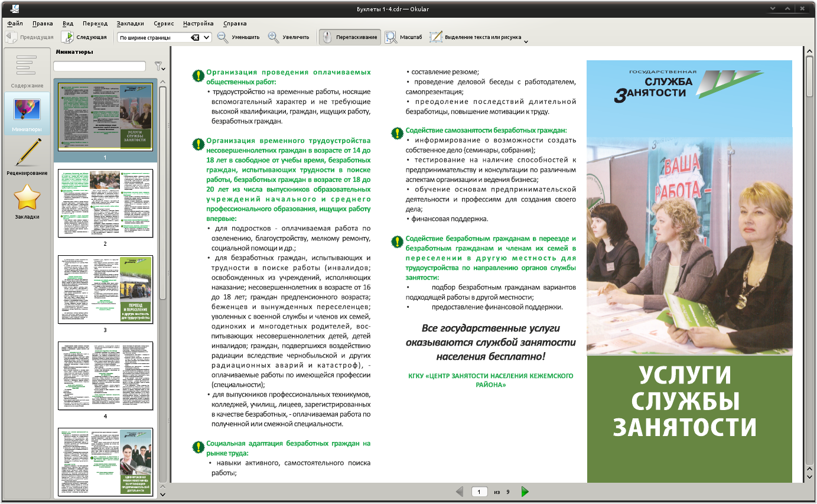Select the page 1 thumbnail
The height and width of the screenshot is (504, 817).
pyautogui.click(x=105, y=116)
